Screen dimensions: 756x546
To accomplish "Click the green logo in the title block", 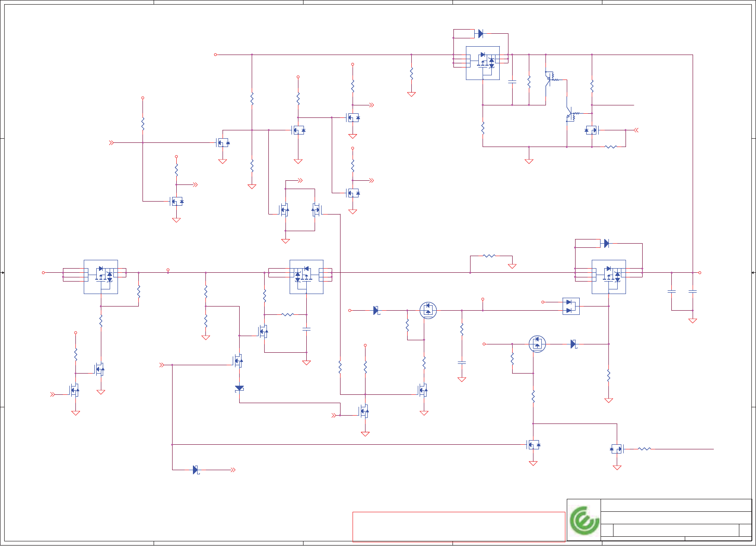I will (x=584, y=521).
